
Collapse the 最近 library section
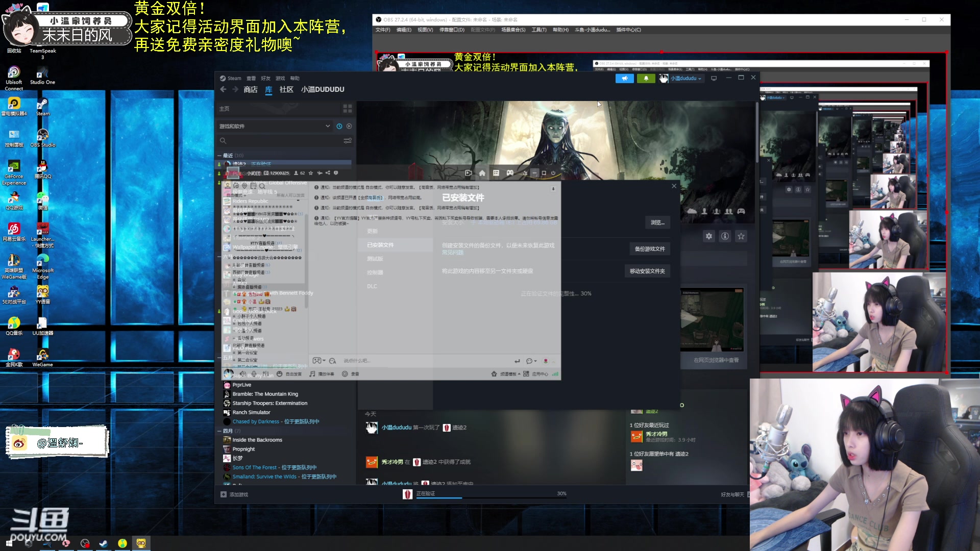tap(220, 156)
